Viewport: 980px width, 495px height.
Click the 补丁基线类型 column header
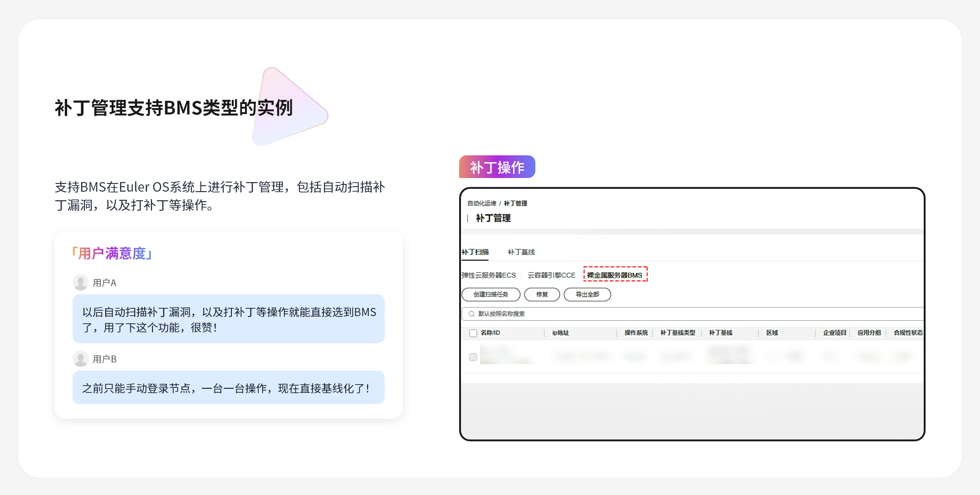pyautogui.click(x=677, y=333)
